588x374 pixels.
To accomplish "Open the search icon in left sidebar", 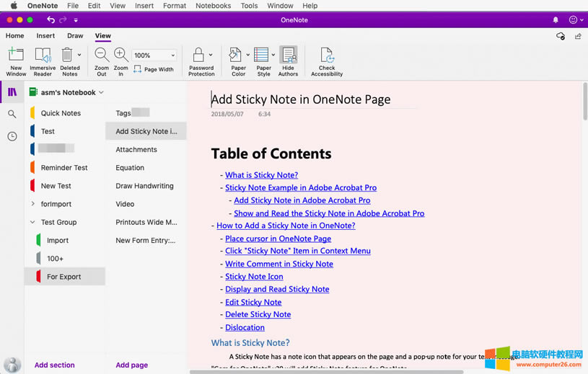I will click(12, 114).
